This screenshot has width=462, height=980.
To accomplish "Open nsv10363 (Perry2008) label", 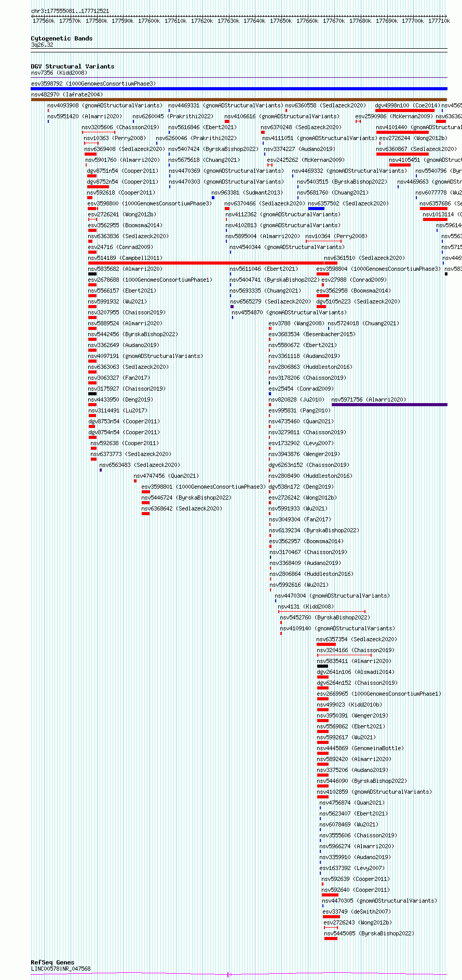I will pyautogui.click(x=115, y=138).
